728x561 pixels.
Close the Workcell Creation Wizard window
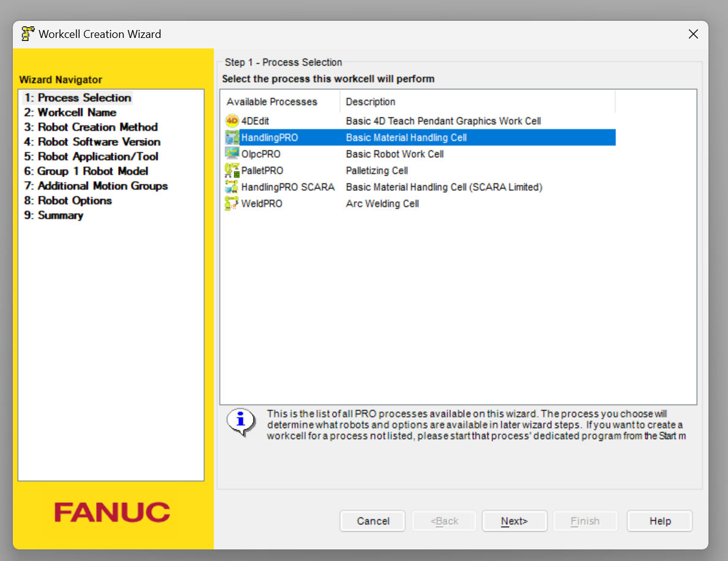[693, 34]
